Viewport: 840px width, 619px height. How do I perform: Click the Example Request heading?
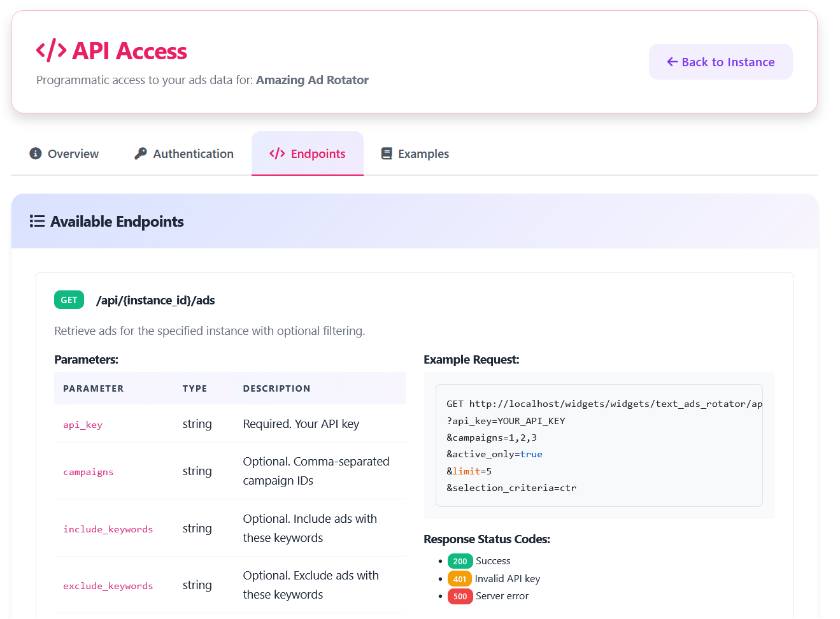pyautogui.click(x=471, y=360)
